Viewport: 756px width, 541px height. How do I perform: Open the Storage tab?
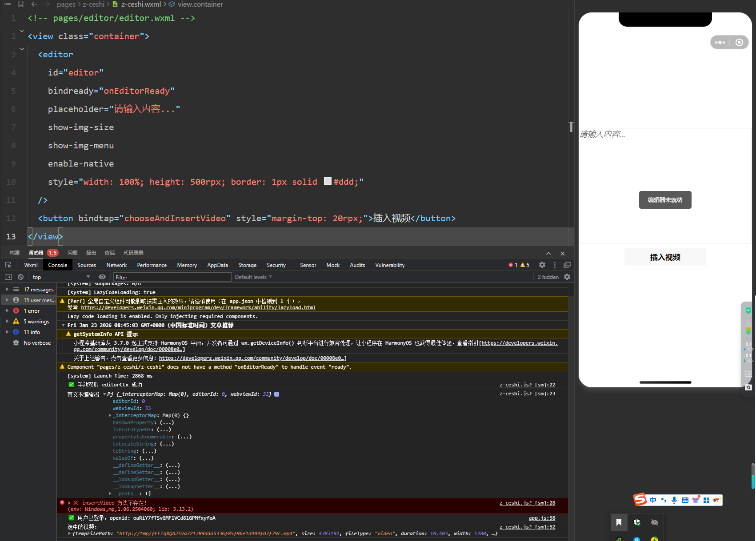(x=247, y=265)
